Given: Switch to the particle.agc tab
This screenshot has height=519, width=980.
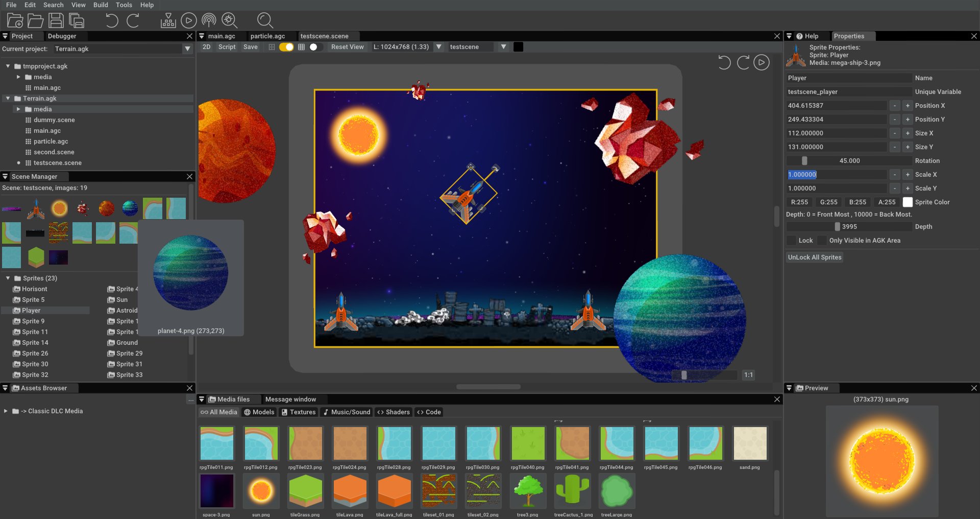Looking at the screenshot, I should click(267, 36).
